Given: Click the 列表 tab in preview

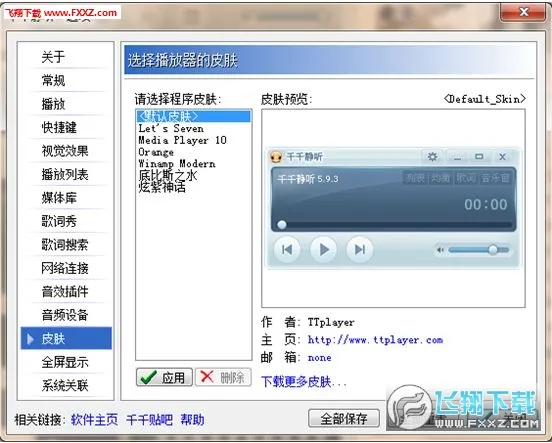Looking at the screenshot, I should click(415, 178).
